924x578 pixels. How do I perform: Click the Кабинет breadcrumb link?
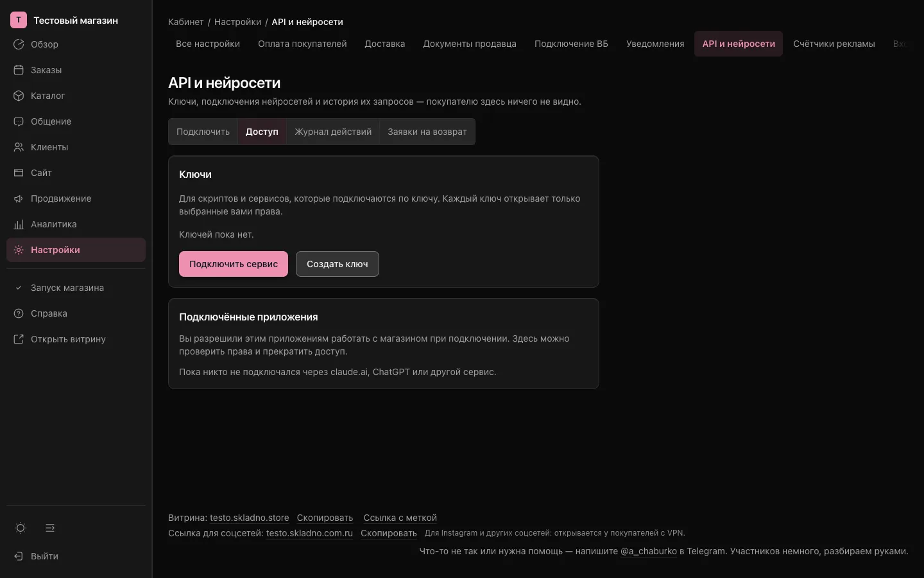click(186, 22)
